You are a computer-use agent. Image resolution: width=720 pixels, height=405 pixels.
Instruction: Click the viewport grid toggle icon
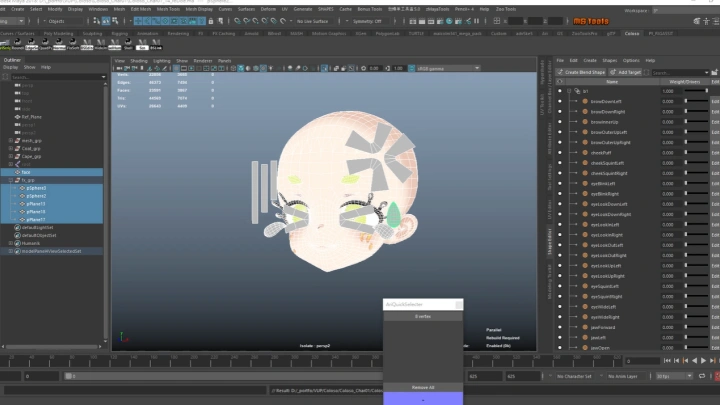click(x=176, y=68)
